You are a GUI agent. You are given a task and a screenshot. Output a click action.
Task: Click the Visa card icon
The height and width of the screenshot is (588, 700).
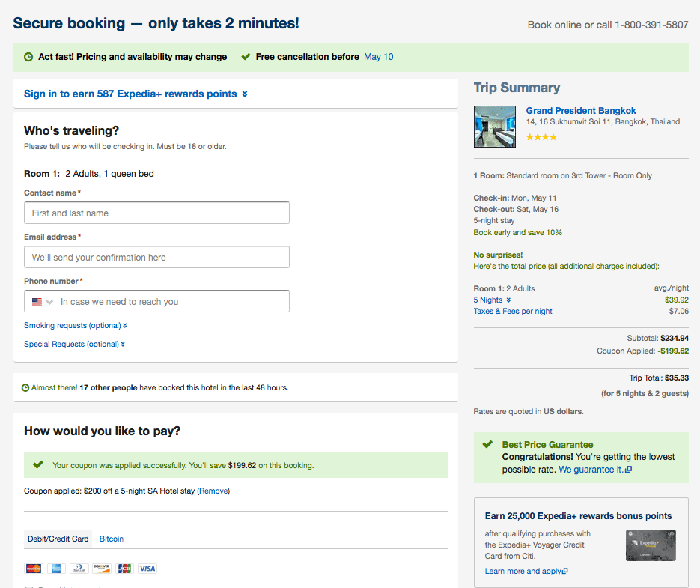click(x=147, y=569)
